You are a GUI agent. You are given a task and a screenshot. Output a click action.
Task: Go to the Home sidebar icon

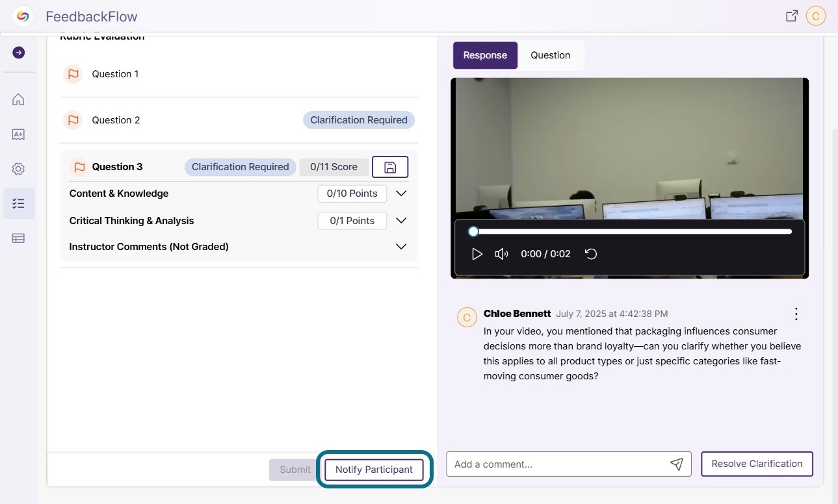pyautogui.click(x=18, y=99)
